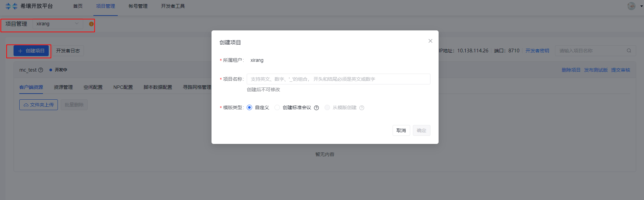
Task: Click help icon beside 创建标准会议 option
Action: [x=316, y=108]
